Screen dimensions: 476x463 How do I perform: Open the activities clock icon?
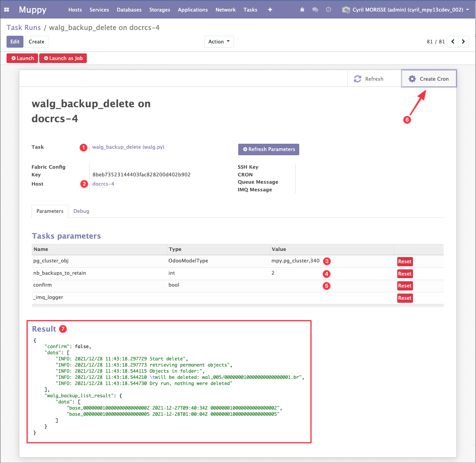pos(328,10)
